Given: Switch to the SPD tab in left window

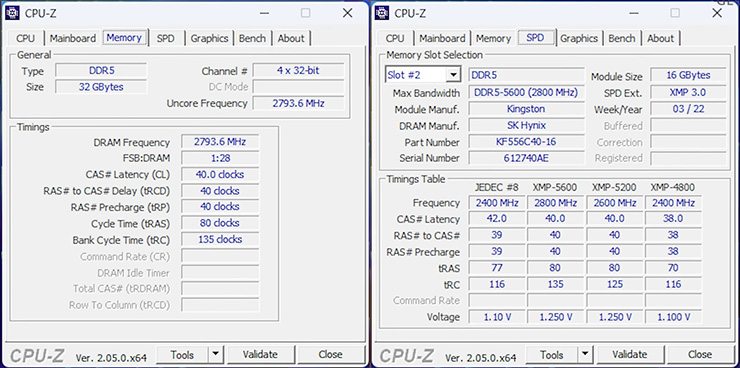Looking at the screenshot, I should click(x=165, y=38).
